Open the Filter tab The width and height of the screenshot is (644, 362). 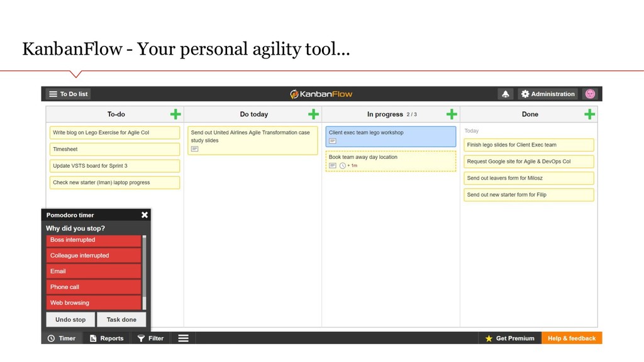(x=150, y=338)
